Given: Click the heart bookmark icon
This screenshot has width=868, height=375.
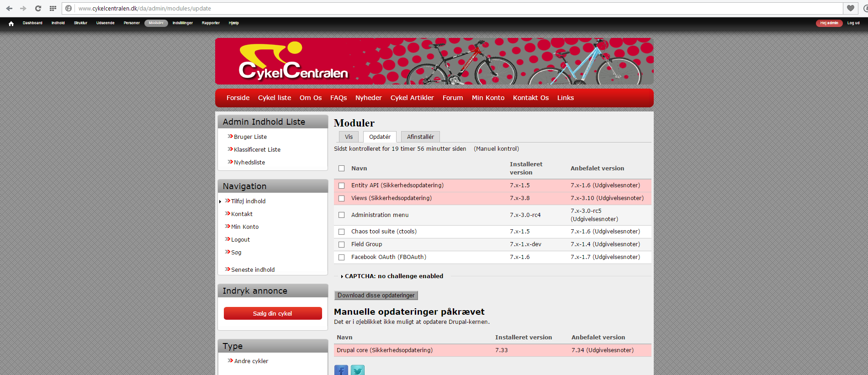Looking at the screenshot, I should point(850,8).
